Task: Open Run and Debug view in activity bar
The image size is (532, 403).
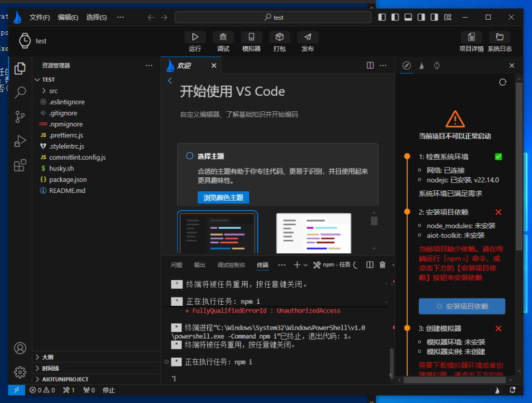Action: point(20,141)
